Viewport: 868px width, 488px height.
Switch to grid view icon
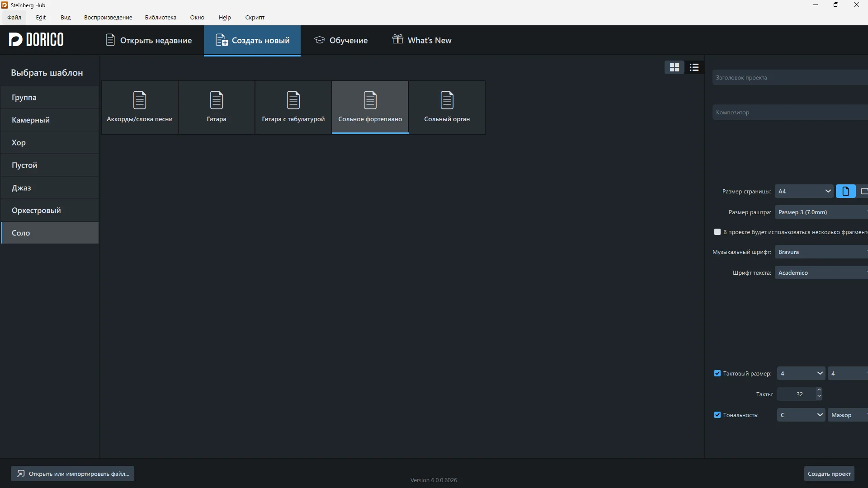[674, 67]
